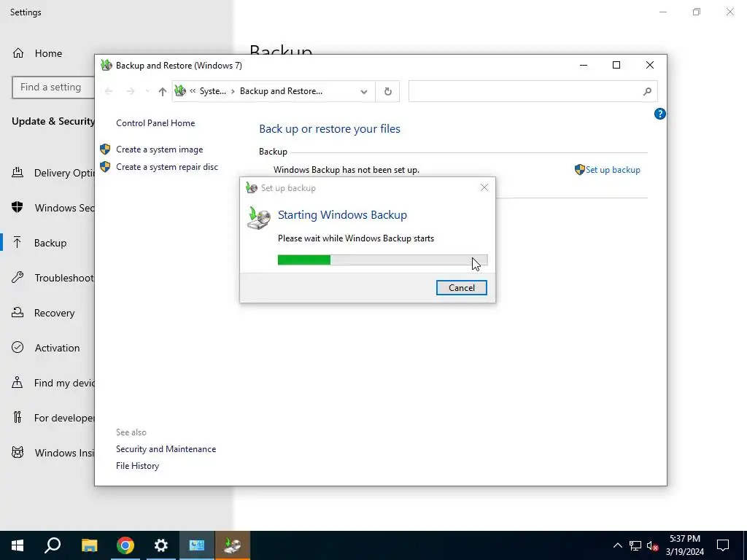Select the Syste... breadcrumb in address bar

click(x=212, y=91)
